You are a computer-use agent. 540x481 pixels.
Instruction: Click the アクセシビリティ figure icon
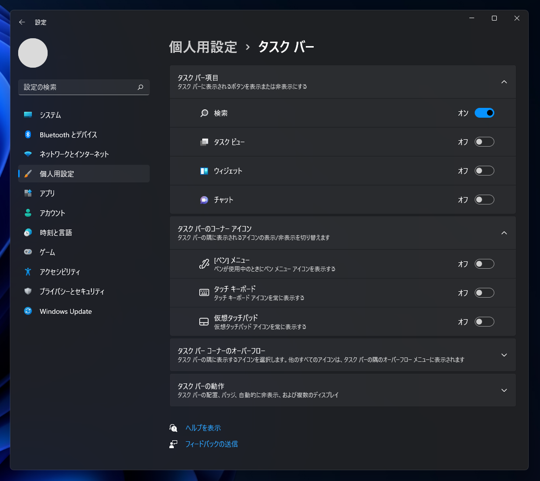pos(28,272)
